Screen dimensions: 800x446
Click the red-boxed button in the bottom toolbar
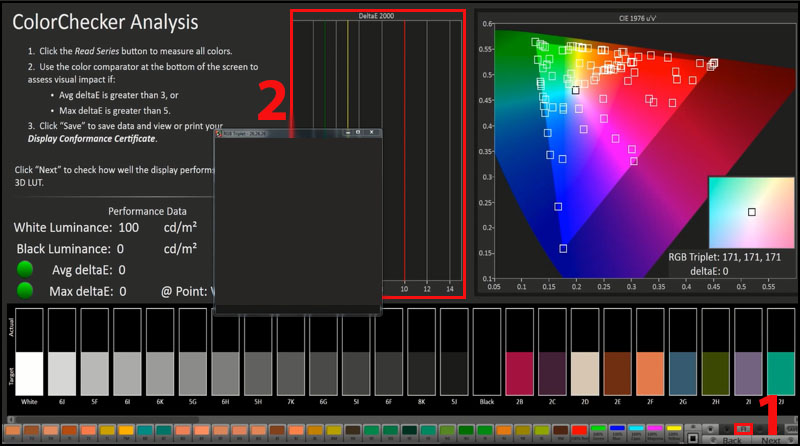(x=743, y=429)
